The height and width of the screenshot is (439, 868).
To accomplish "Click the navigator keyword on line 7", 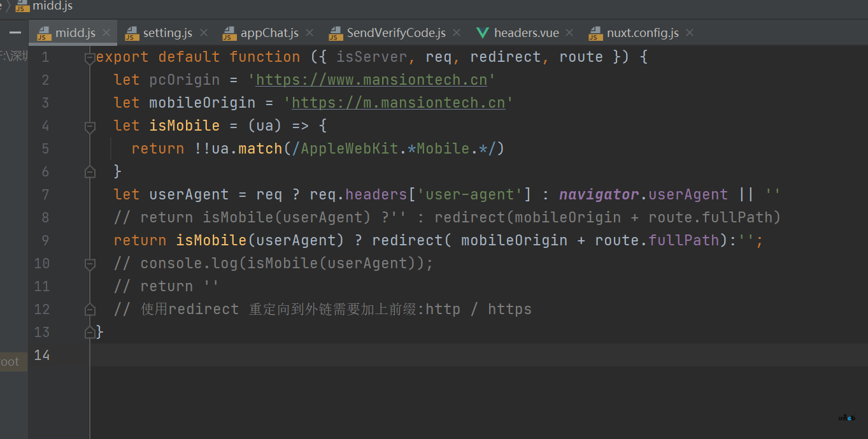I will [x=599, y=195].
